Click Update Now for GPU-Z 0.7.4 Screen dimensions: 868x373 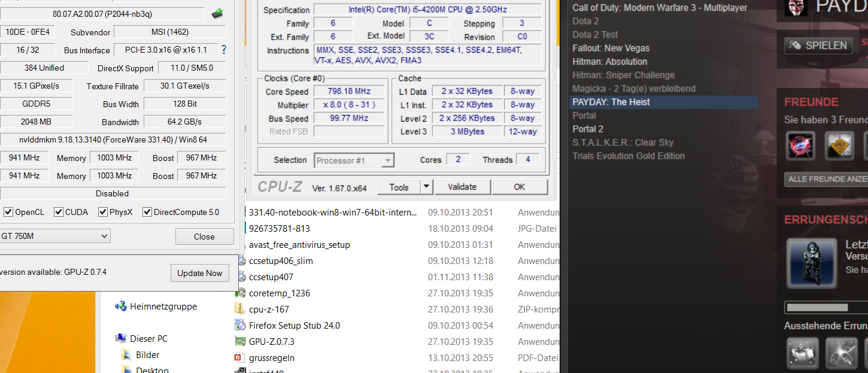coord(199,273)
